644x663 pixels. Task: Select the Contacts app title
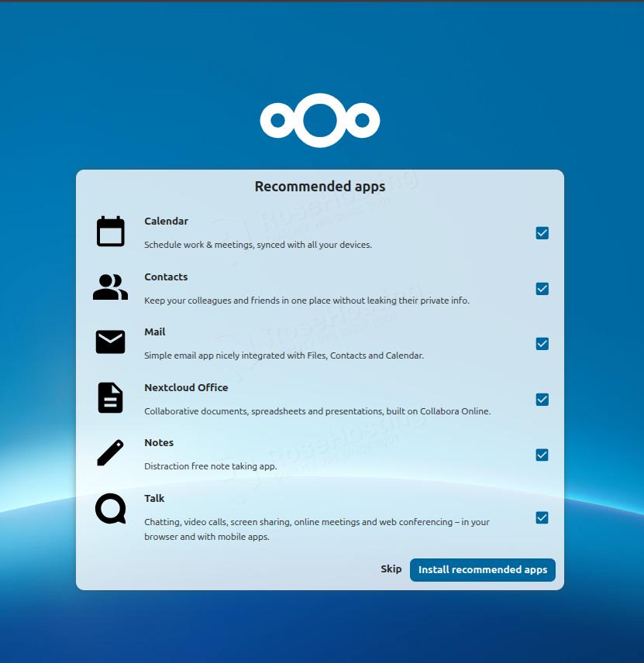[166, 277]
